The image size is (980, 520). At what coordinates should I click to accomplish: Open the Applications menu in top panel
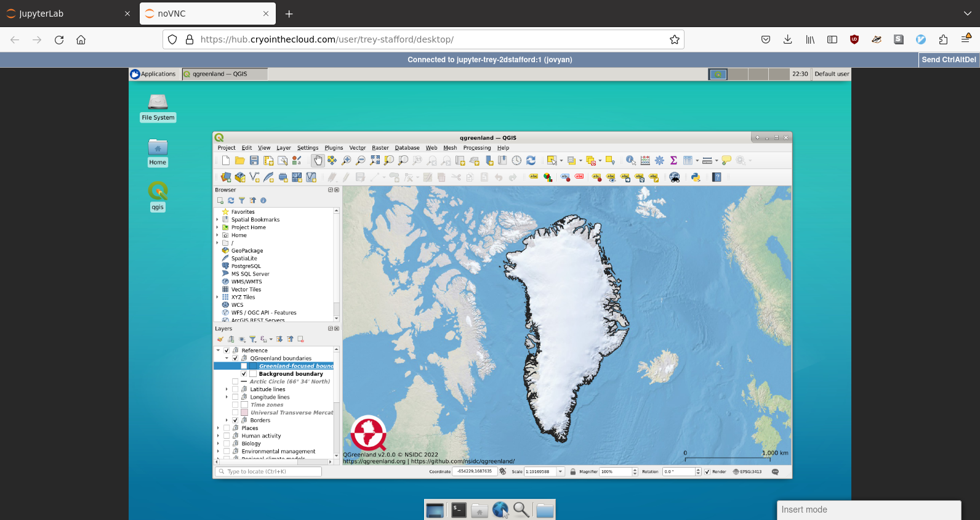pos(153,74)
